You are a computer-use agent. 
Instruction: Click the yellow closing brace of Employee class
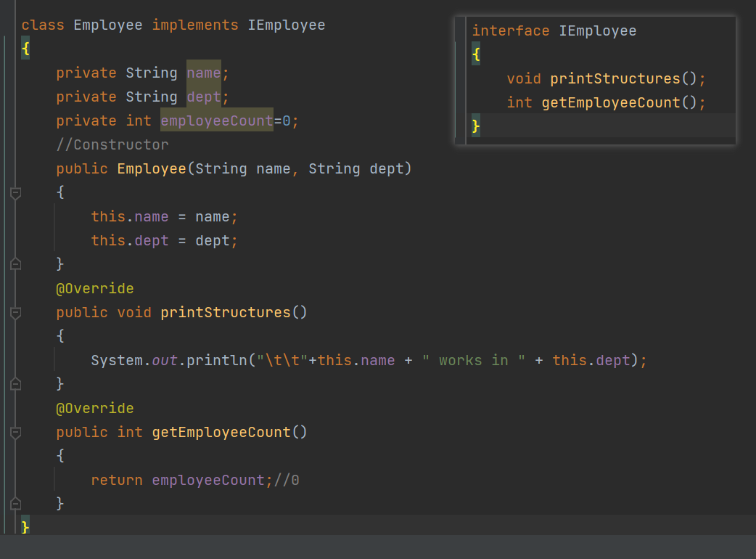tap(25, 526)
